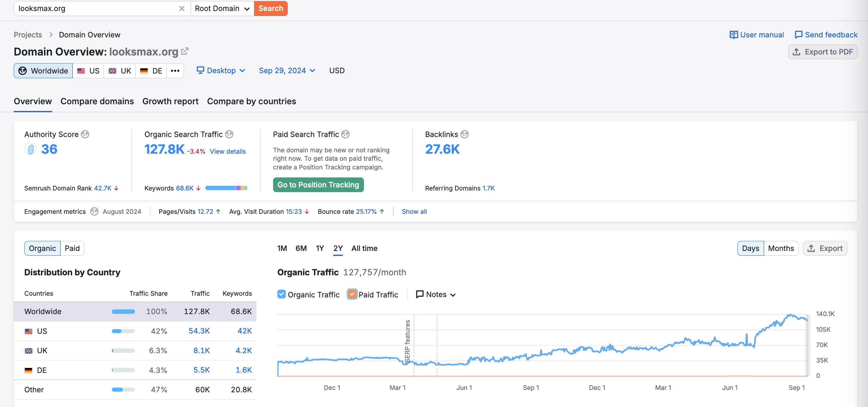The image size is (868, 407).
Task: Click the Show all engagement link
Action: point(414,212)
